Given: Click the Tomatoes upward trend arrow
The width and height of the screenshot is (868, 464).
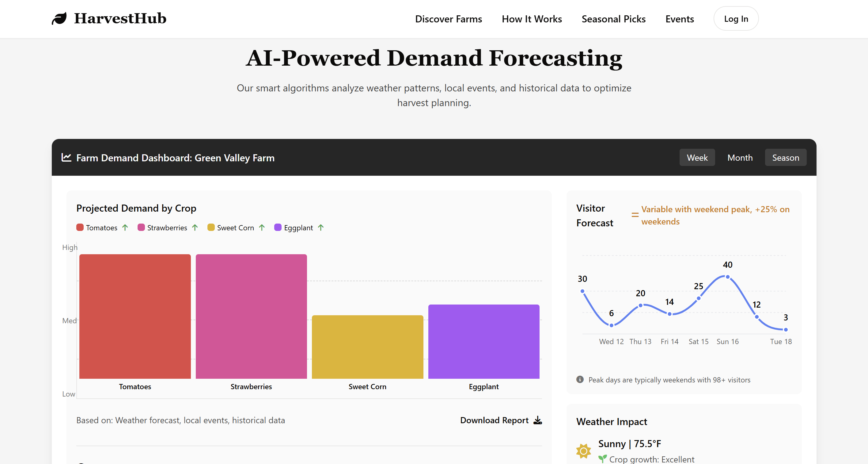Looking at the screenshot, I should (125, 228).
